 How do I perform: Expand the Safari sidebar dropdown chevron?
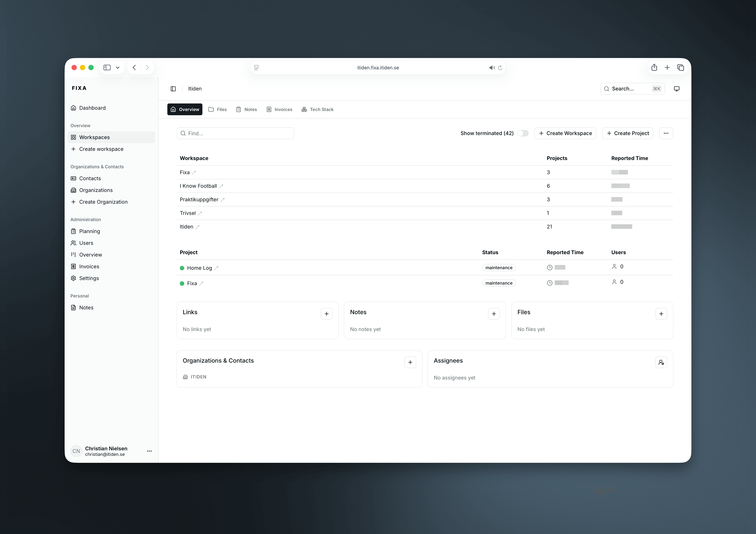(x=118, y=68)
